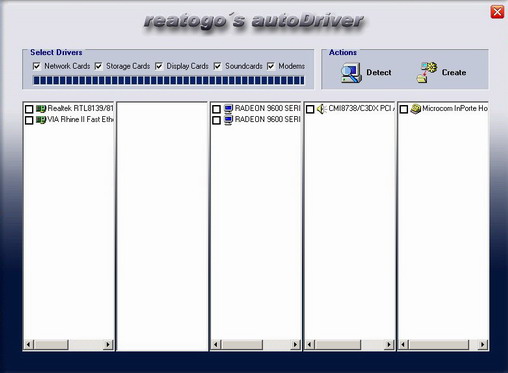508x373 pixels.
Task: Uncheck the Network Cards checkbox
Action: (x=37, y=66)
